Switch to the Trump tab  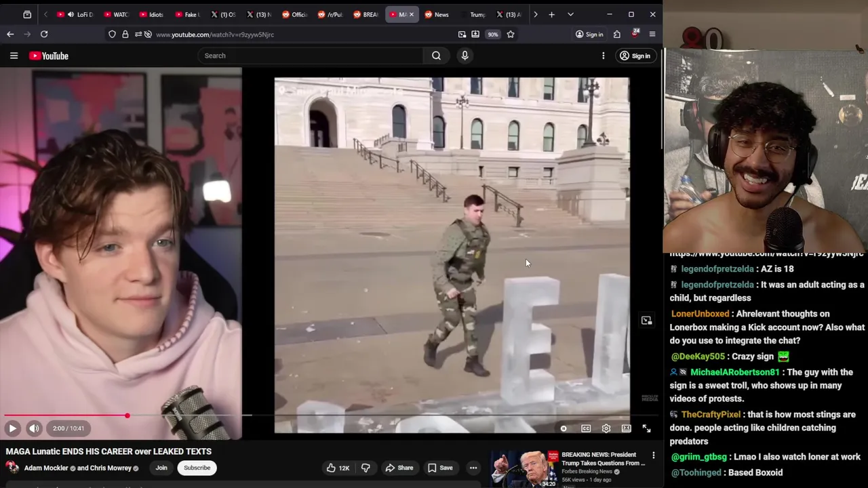tap(473, 14)
